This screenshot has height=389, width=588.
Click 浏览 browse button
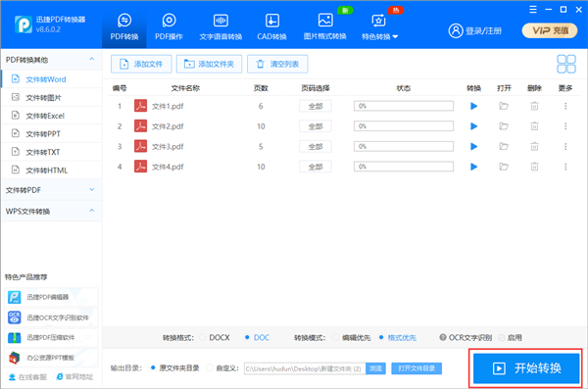375,368
